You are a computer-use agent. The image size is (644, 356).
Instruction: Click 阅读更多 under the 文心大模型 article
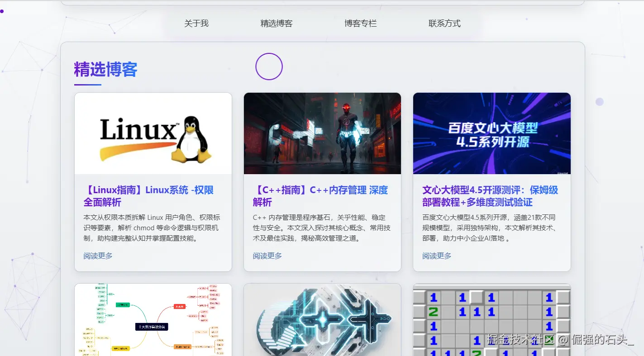coord(436,256)
